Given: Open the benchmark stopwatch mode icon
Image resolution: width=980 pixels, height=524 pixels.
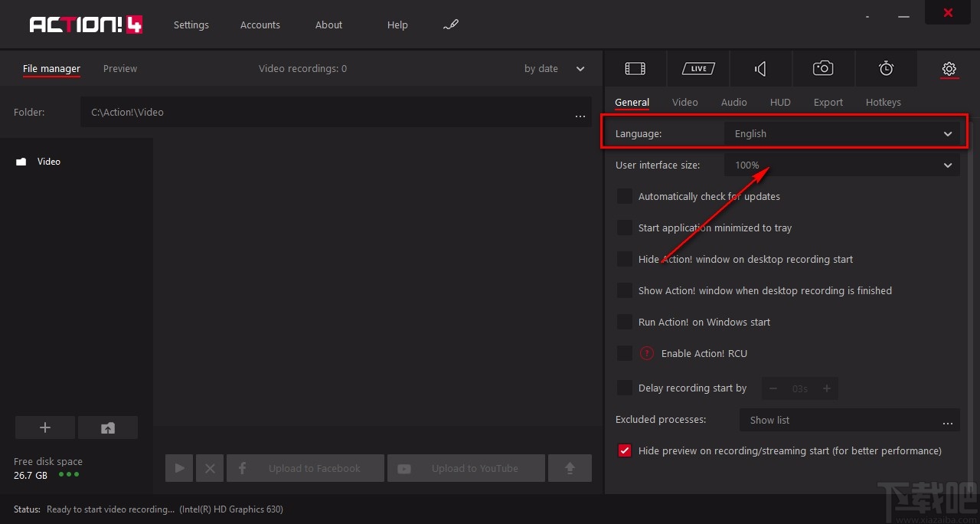Looking at the screenshot, I should [x=886, y=69].
